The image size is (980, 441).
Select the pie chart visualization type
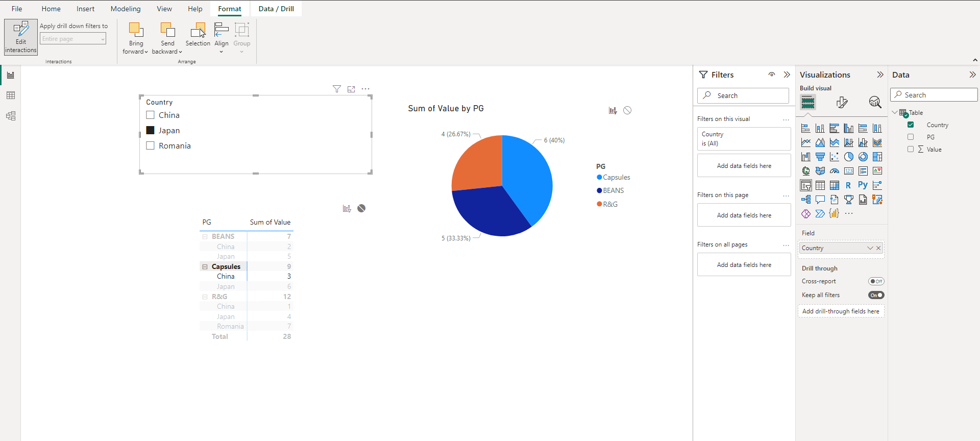pos(849,157)
